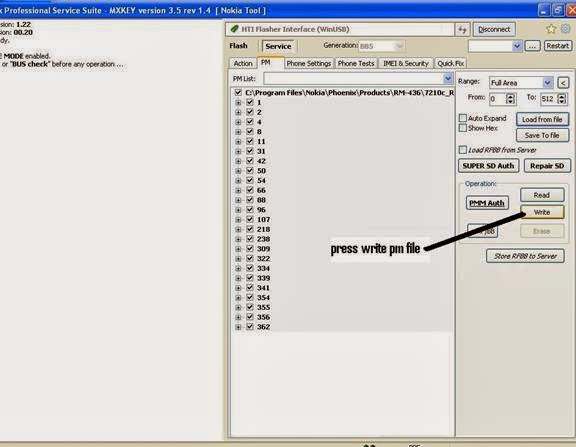This screenshot has height=447, width=576.
Task: Uncheck PM field 309 checkbox
Action: pyautogui.click(x=250, y=249)
